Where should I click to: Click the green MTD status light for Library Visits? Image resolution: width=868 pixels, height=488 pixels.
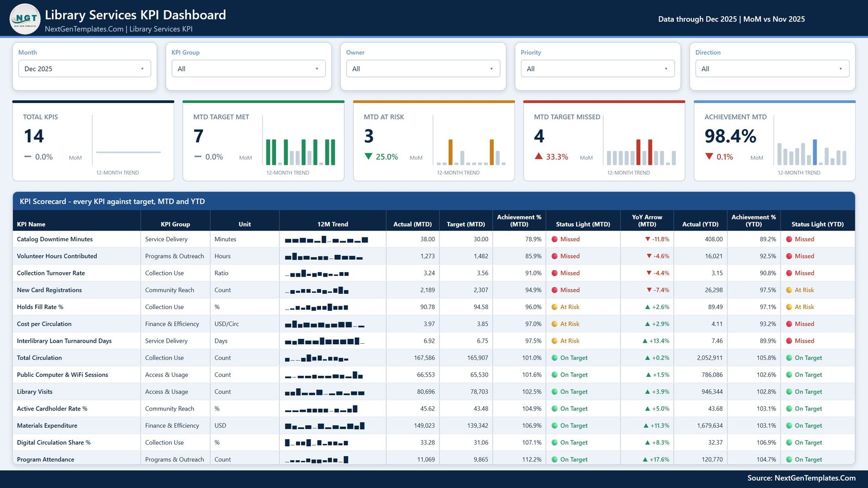[555, 391]
